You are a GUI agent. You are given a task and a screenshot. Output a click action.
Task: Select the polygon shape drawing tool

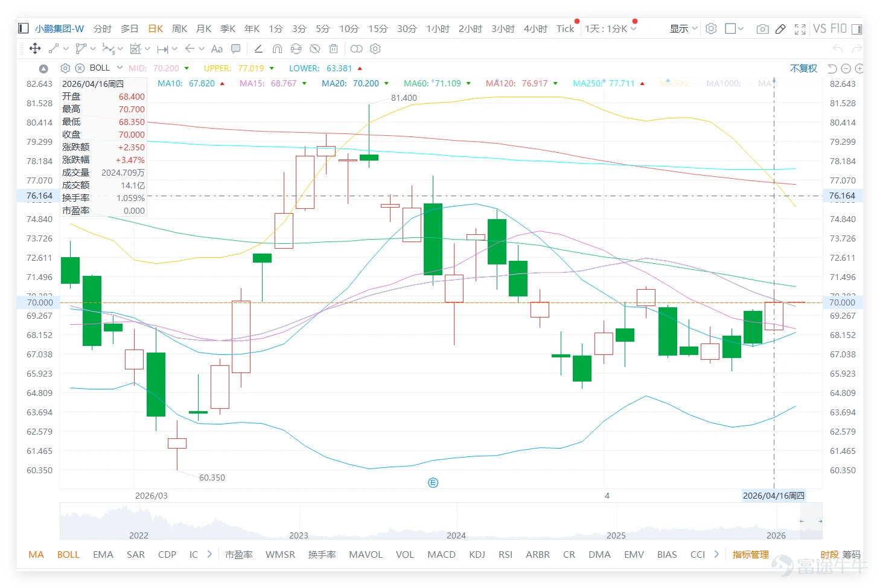click(81, 49)
